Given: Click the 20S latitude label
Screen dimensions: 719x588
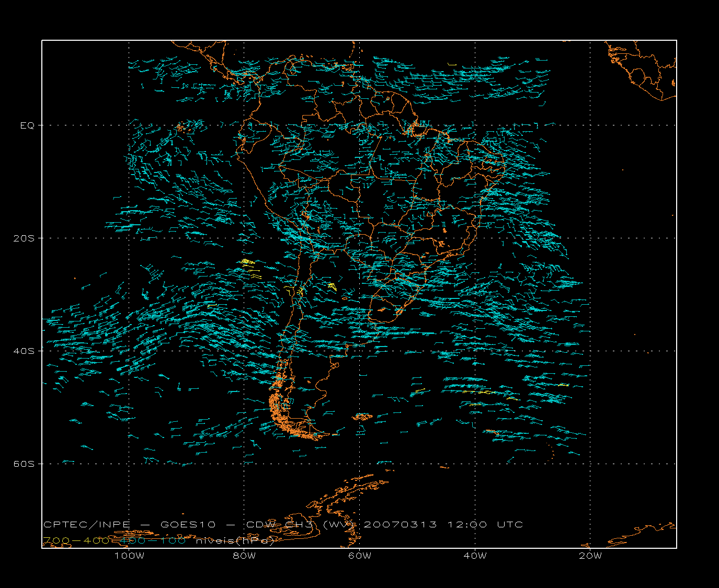Looking at the screenshot, I should pyautogui.click(x=25, y=238).
